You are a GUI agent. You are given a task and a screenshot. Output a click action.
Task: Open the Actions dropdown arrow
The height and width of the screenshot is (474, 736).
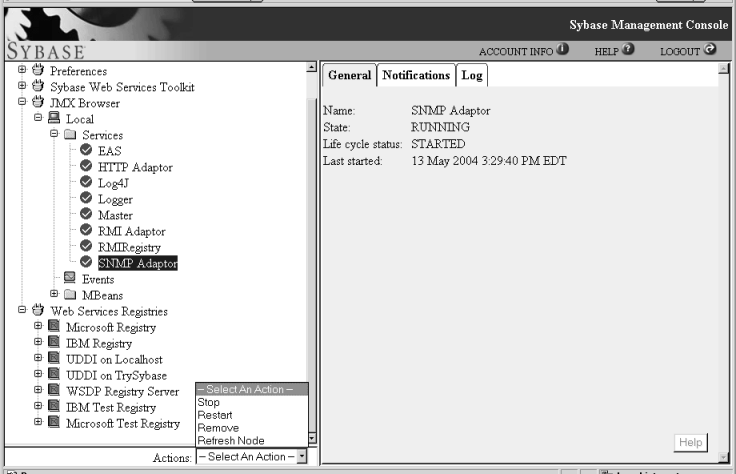tap(302, 457)
